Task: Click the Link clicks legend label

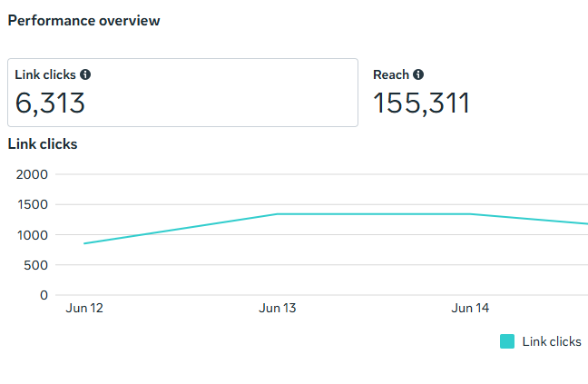Action: 552,341
